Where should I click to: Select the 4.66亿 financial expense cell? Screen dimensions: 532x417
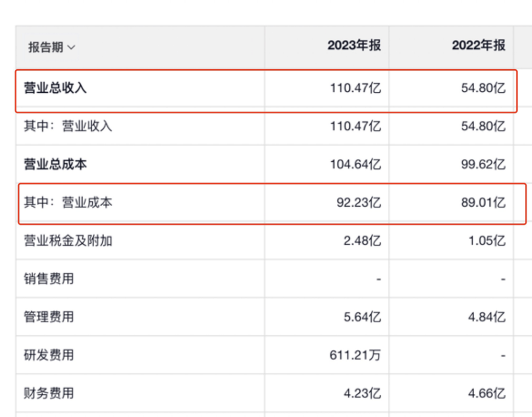tap(486, 393)
